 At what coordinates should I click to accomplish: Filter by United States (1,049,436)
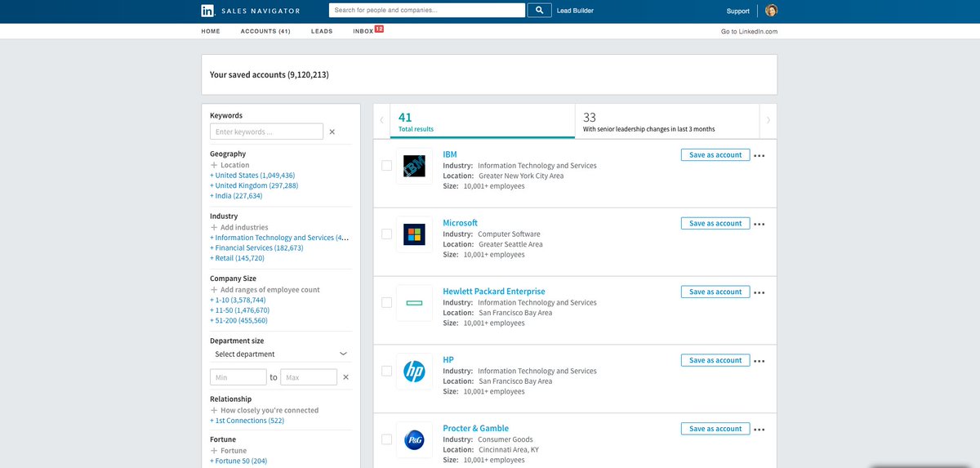252,176
